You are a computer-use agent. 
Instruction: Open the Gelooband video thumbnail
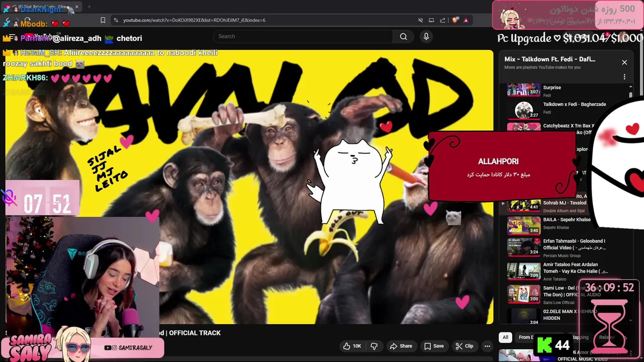coord(524,247)
